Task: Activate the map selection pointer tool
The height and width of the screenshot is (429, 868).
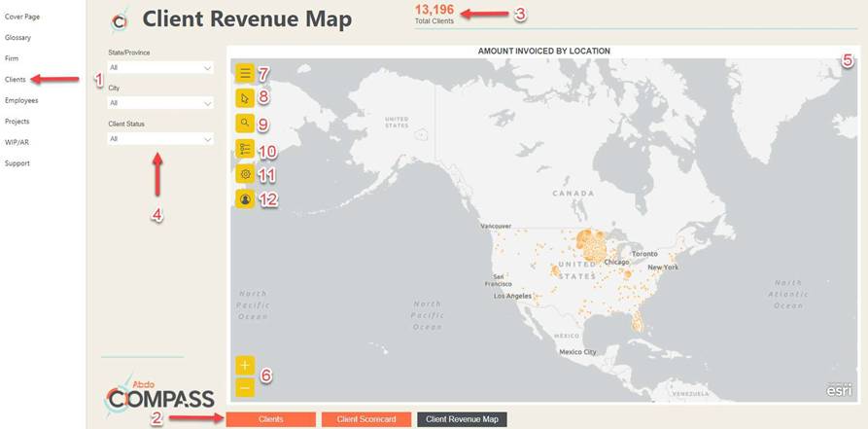Action: pyautogui.click(x=245, y=98)
